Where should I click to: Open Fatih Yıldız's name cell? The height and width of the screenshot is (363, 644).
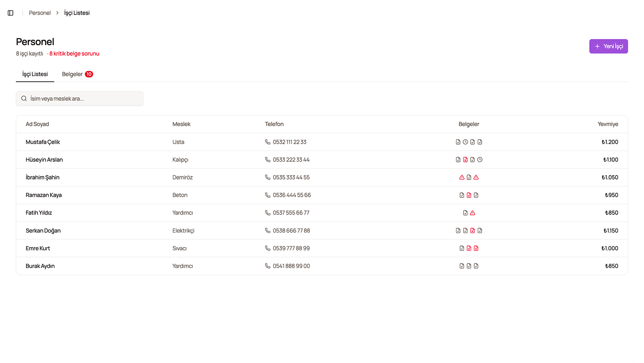click(39, 213)
